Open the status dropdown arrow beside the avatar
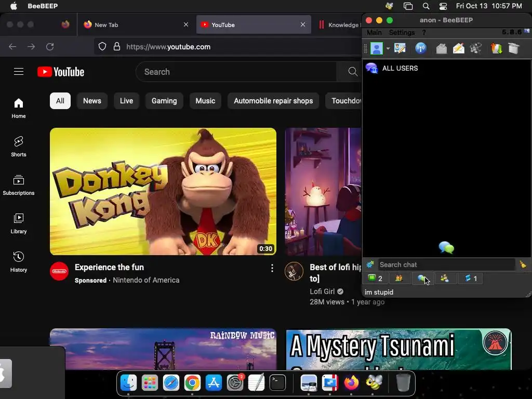This screenshot has width=532, height=399. (388, 48)
